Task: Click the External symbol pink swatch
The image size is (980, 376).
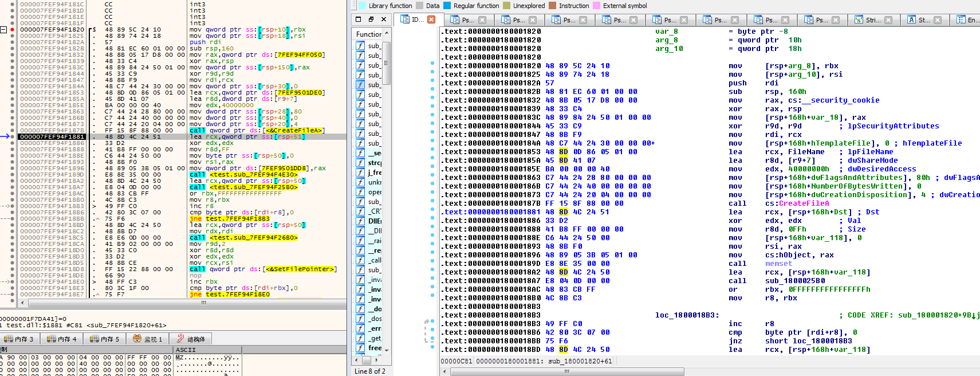Action: point(597,6)
